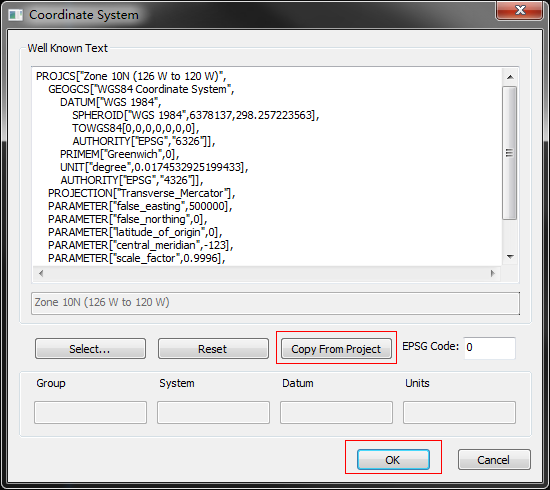Click the PROJECTION["Transverse_Mercator"] line
The height and width of the screenshot is (490, 550).
(141, 193)
